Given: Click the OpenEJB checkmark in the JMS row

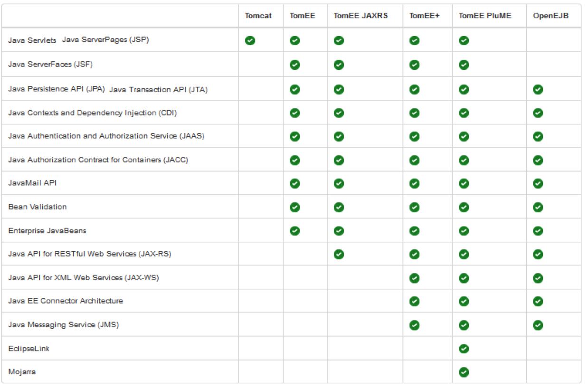Looking at the screenshot, I should [x=538, y=325].
